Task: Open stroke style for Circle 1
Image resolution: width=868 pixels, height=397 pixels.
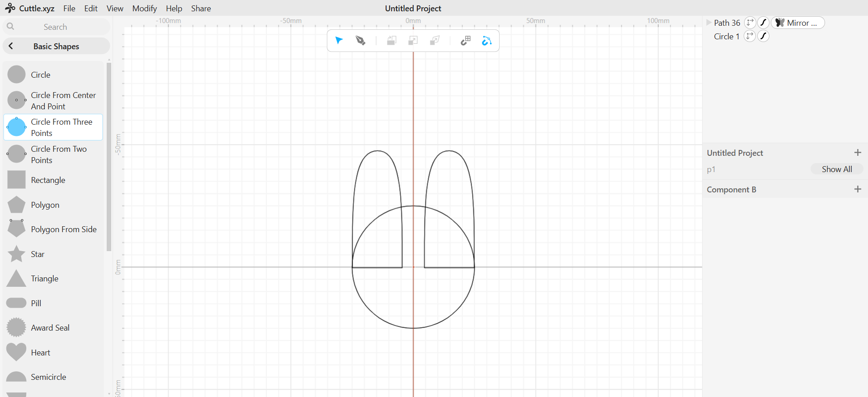Action: [x=763, y=36]
